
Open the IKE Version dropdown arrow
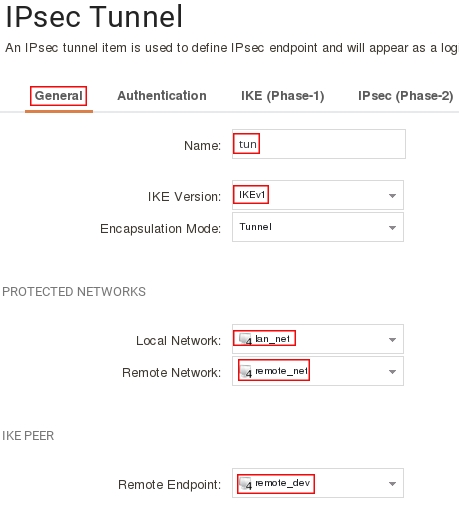392,196
